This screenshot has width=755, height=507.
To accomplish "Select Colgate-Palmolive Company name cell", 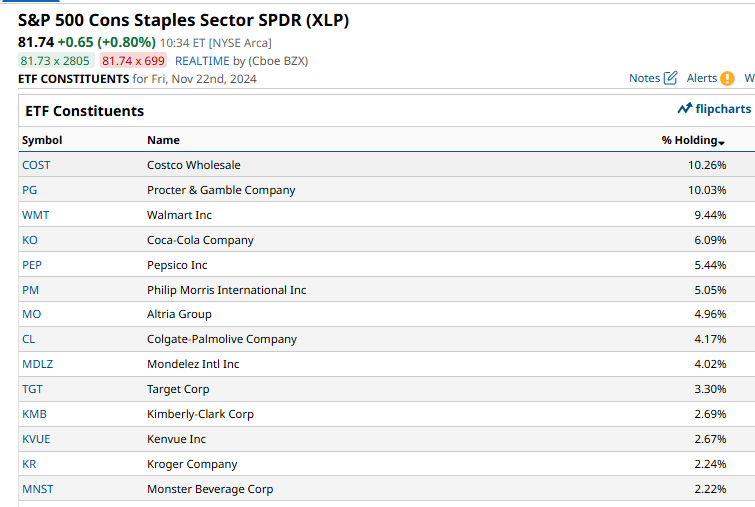I will tap(222, 339).
